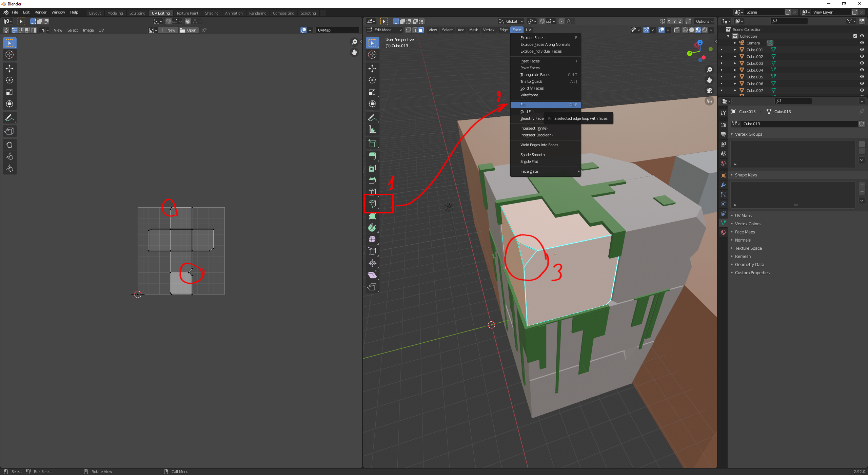The width and height of the screenshot is (868, 475).
Task: Switch to the Shading workspace tab
Action: click(212, 13)
